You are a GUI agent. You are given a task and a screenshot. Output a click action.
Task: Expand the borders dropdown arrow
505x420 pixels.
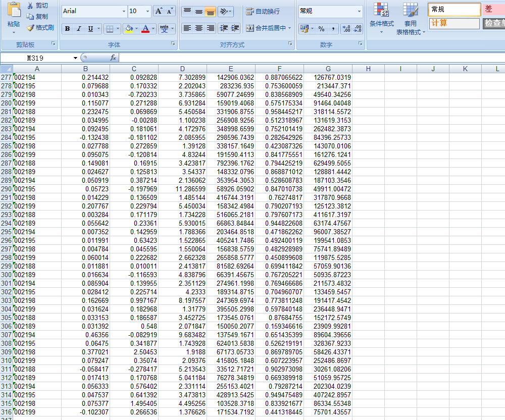pos(118,29)
